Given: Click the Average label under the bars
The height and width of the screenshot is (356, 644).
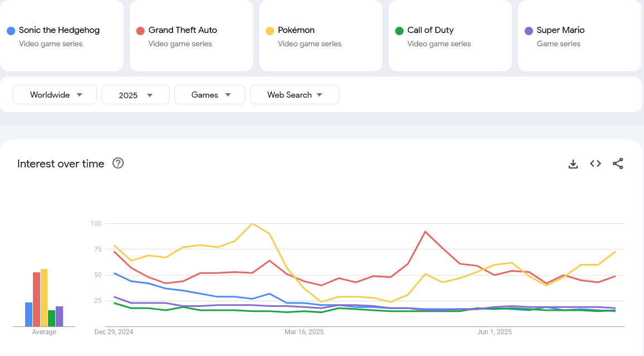Looking at the screenshot, I should coord(44,332).
